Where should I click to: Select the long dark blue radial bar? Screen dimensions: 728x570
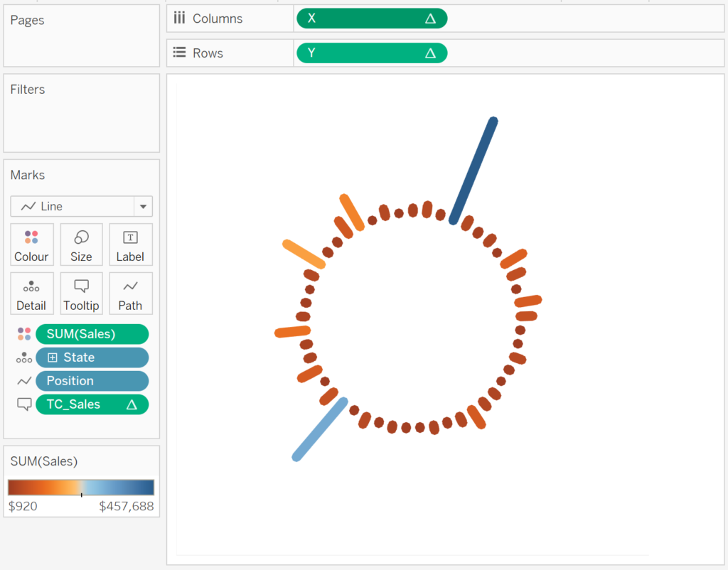point(473,171)
